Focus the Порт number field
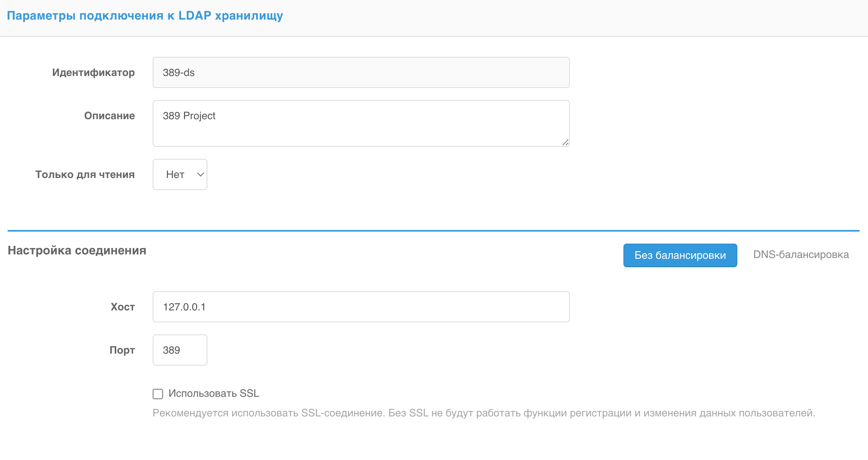 pos(180,350)
